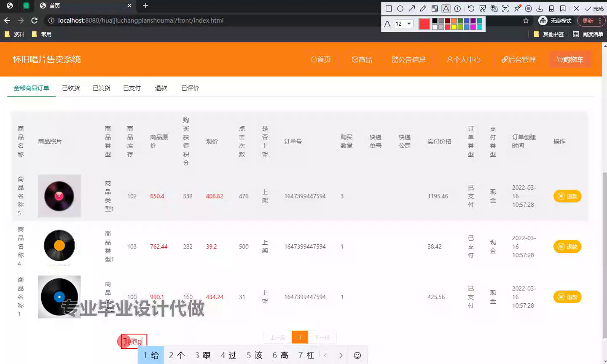Go to 首页 in site navigation
The width and height of the screenshot is (607, 364).
[x=321, y=59]
